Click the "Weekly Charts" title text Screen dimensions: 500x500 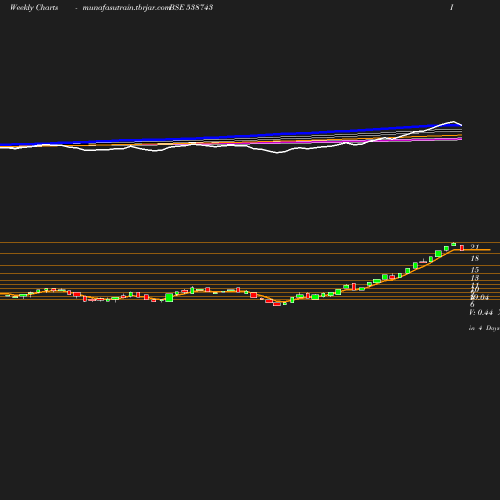click(34, 7)
